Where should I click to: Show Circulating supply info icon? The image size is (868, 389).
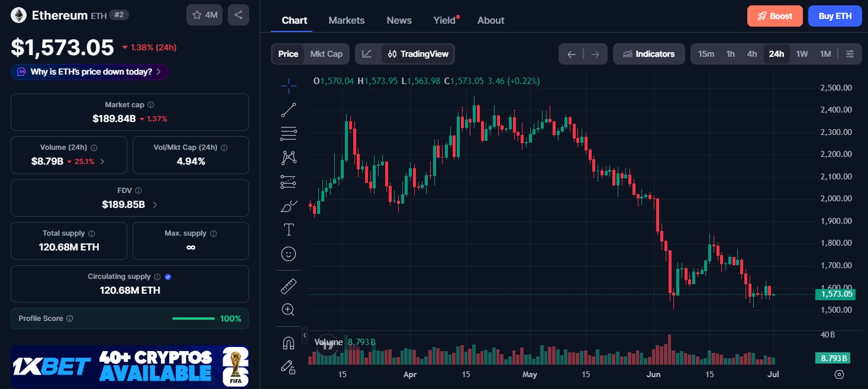[157, 277]
